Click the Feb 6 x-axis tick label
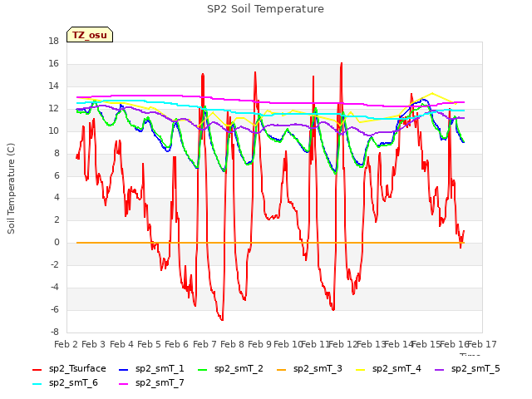 (176, 344)
